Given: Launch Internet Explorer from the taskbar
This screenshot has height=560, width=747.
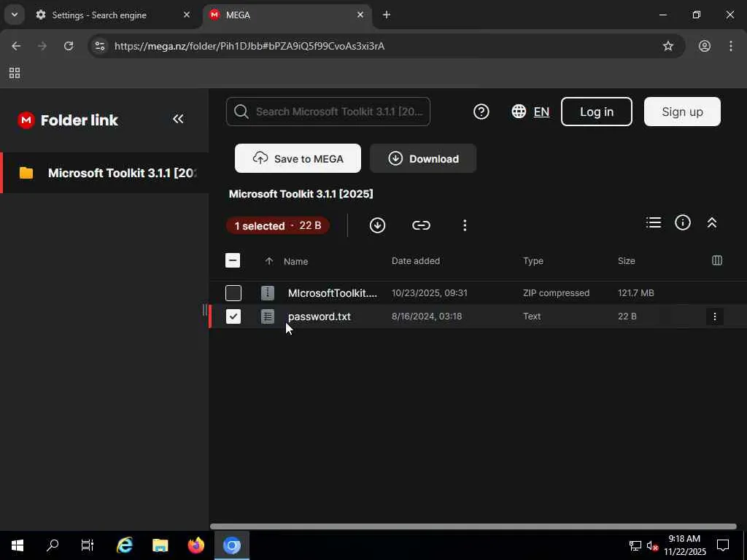Looking at the screenshot, I should point(124,545).
